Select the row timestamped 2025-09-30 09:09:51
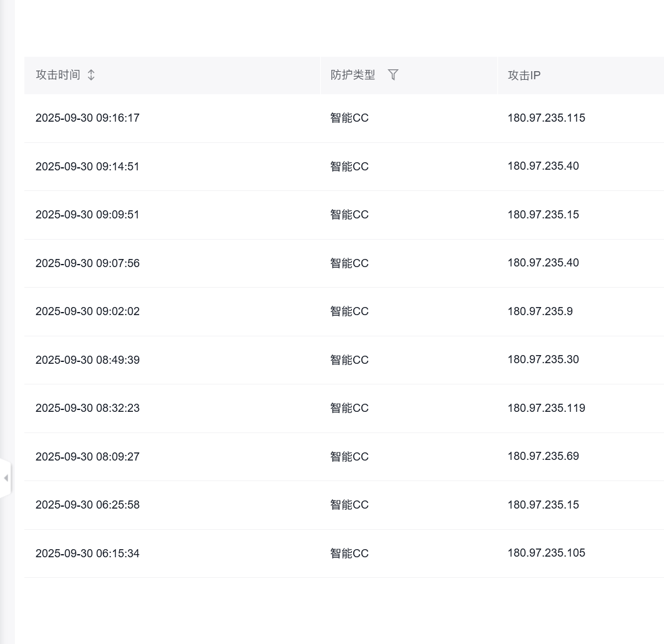Screen dimensions: 664x644 [87, 215]
